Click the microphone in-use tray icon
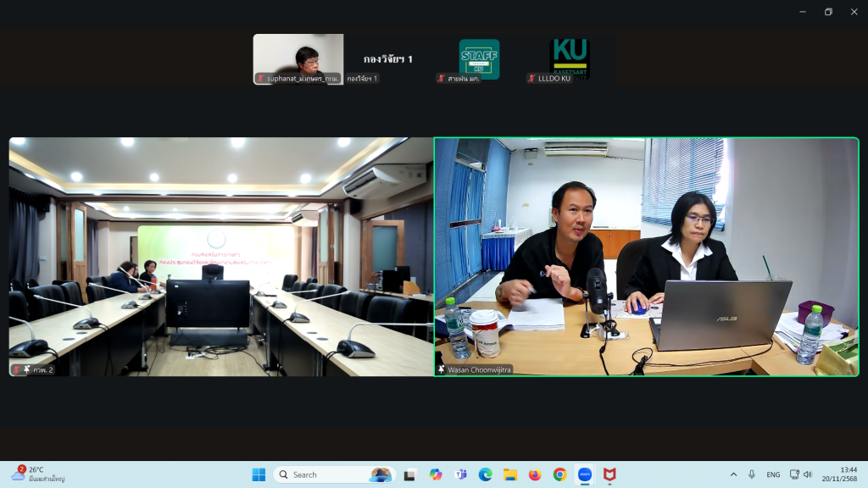868x488 pixels. tap(752, 474)
